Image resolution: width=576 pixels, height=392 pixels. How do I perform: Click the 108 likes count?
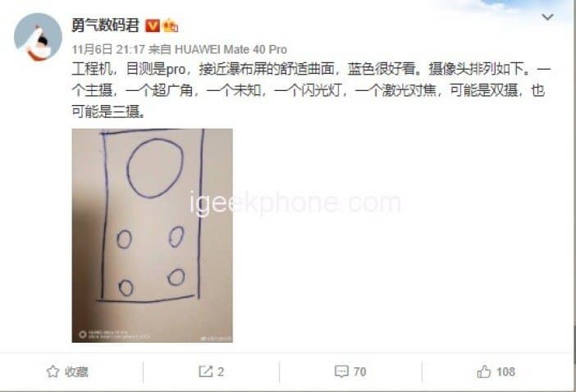pyautogui.click(x=505, y=371)
